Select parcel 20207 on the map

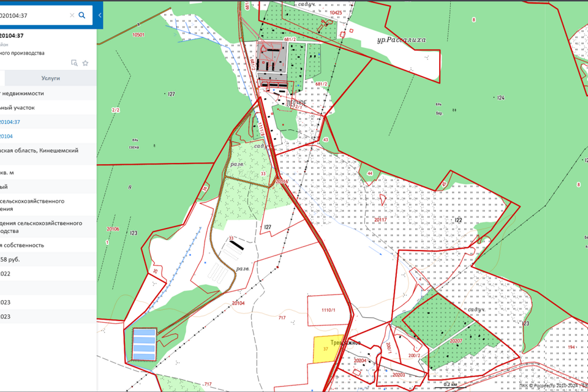pyautogui.click(x=454, y=339)
